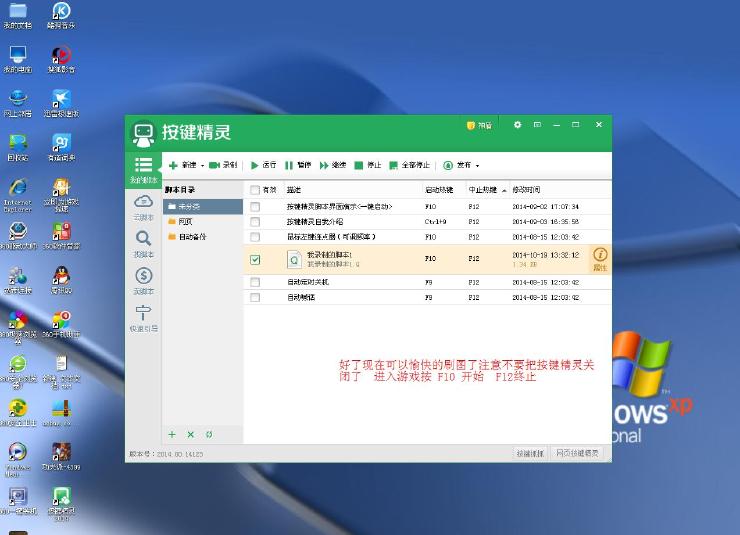Click the 按键精灵 robot logo
The width and height of the screenshot is (740, 535).
click(x=143, y=134)
